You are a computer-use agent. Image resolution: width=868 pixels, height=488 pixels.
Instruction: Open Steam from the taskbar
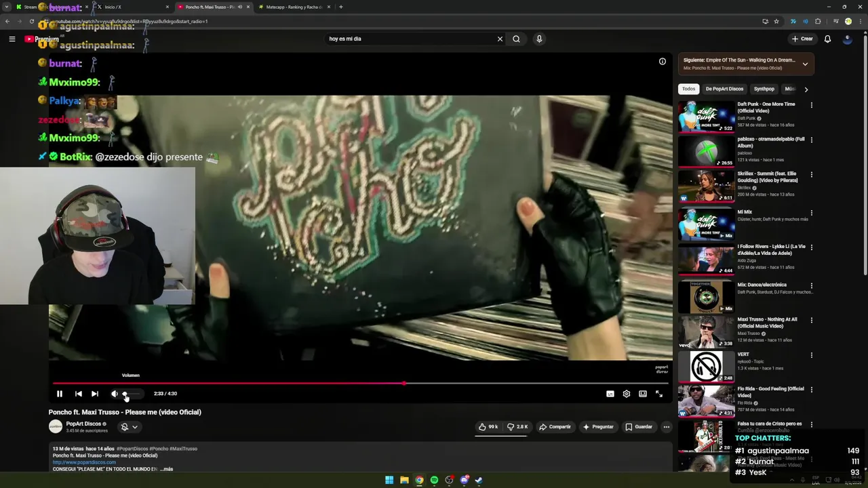click(x=479, y=480)
